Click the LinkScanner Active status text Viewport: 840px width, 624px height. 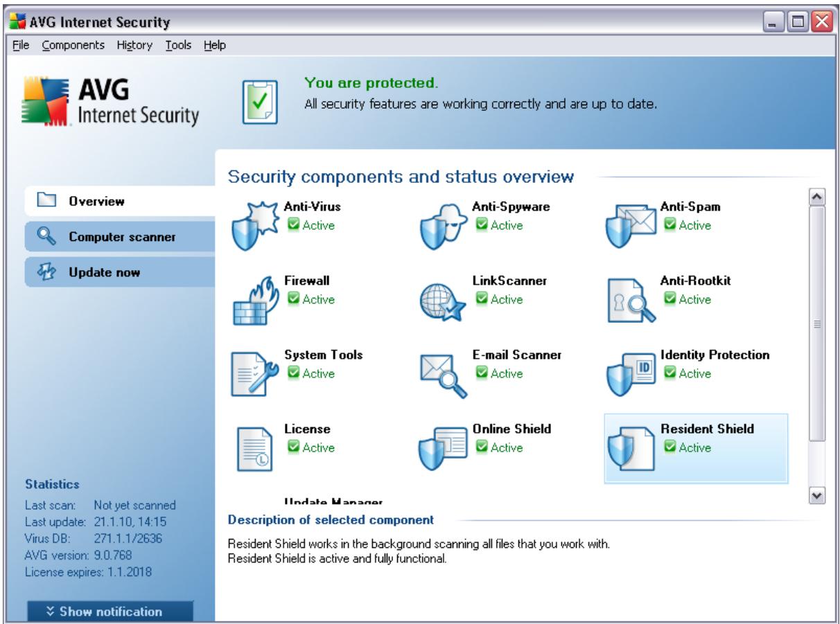pyautogui.click(x=507, y=299)
